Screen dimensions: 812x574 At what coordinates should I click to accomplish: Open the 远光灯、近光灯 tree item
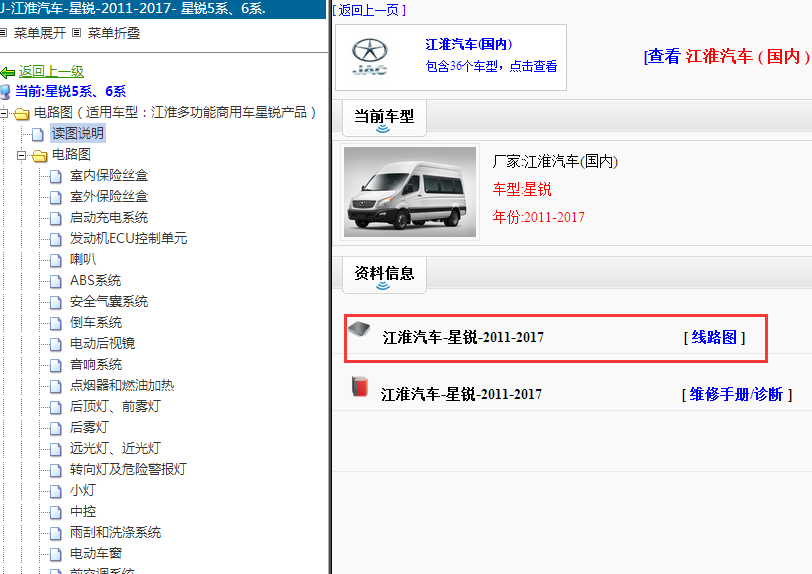pos(115,448)
